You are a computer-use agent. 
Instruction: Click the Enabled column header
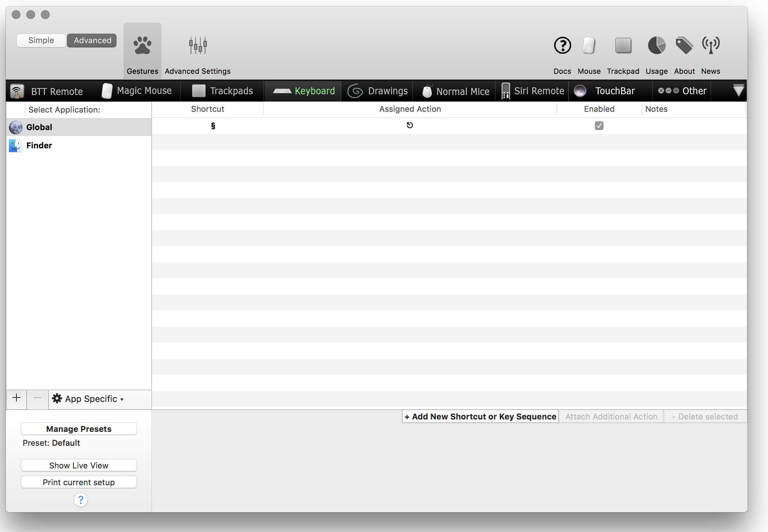(599, 109)
